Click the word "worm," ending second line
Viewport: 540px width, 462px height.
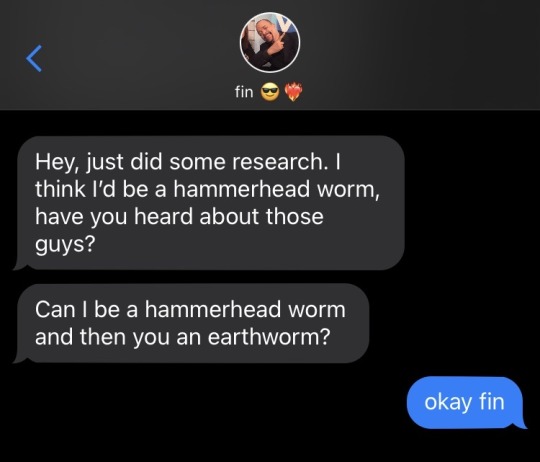click(x=349, y=190)
